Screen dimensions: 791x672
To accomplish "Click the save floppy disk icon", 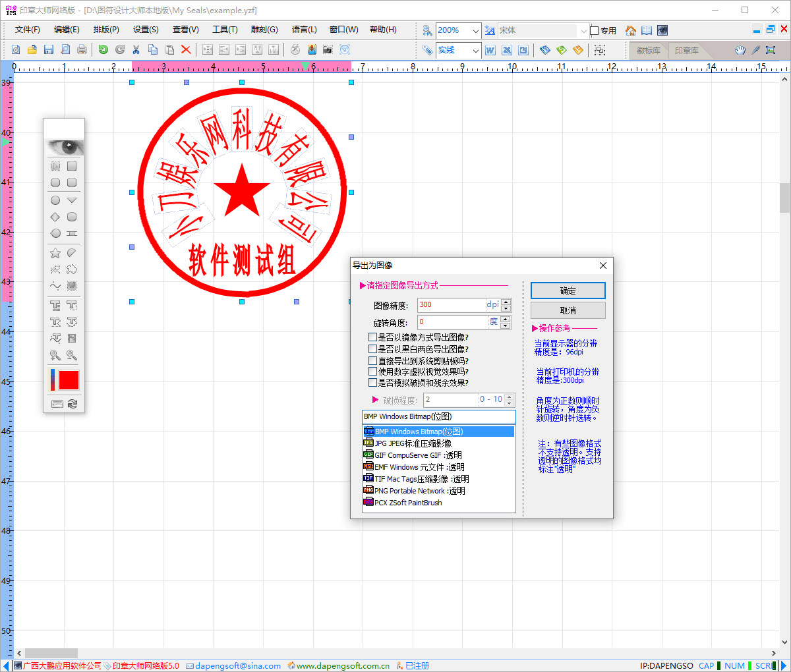I will point(49,49).
